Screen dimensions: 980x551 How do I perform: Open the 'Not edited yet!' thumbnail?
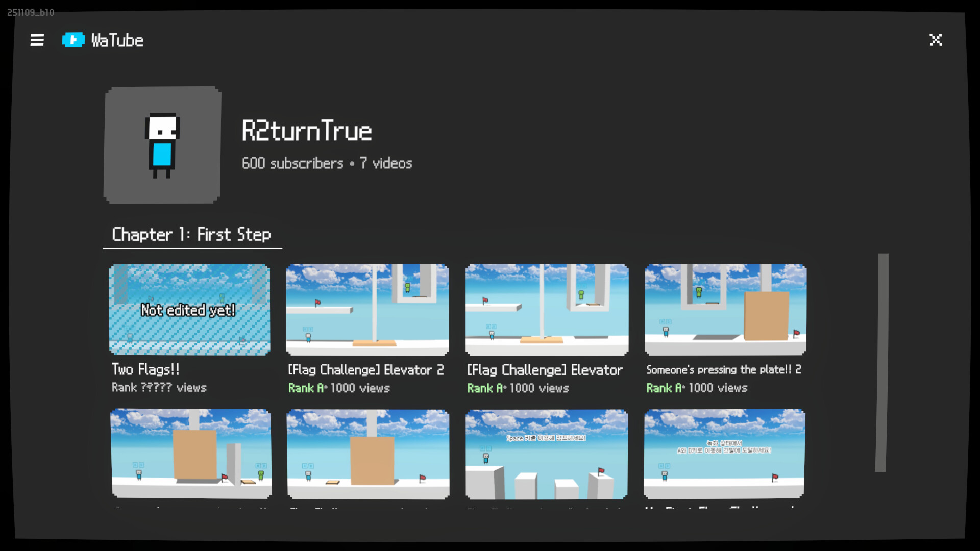click(x=189, y=309)
